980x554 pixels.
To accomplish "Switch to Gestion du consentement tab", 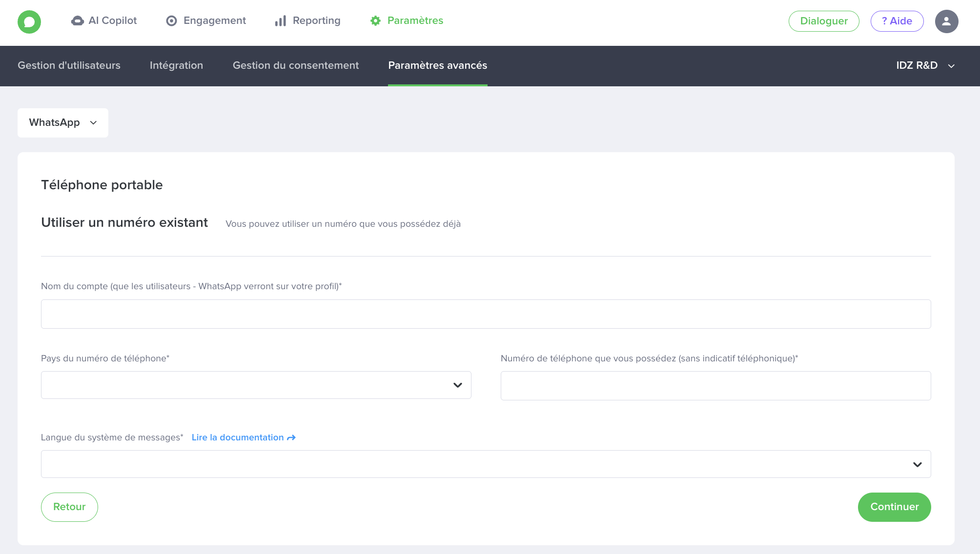I will 296,65.
